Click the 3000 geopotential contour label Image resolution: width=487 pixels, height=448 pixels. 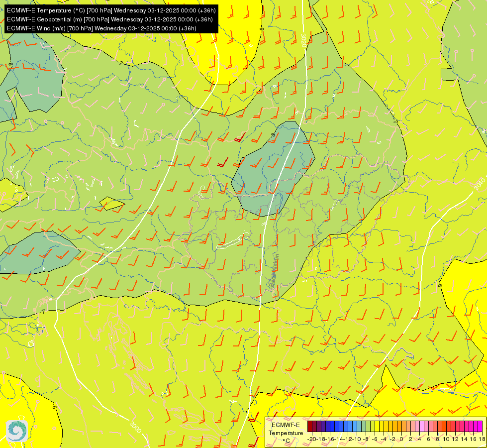coord(135,426)
